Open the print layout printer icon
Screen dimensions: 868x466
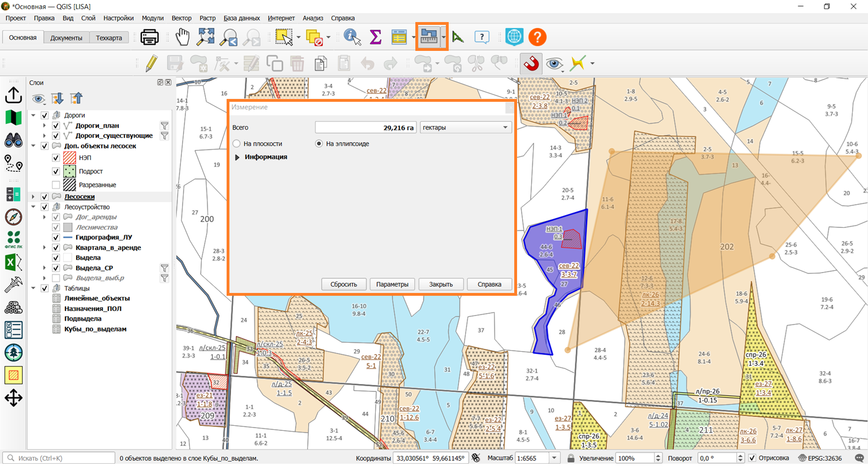pos(149,37)
